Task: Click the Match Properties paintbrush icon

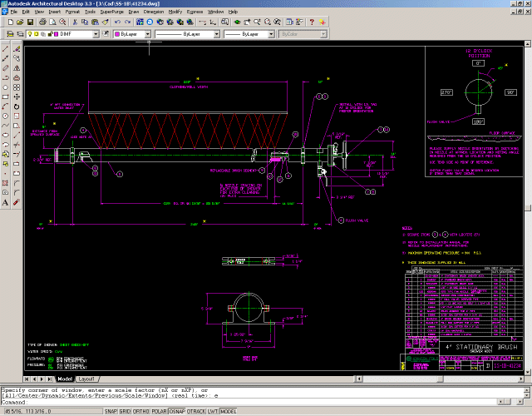Action: point(106,22)
